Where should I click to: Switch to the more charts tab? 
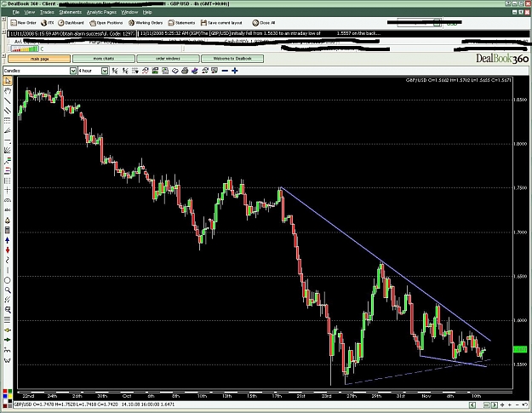pos(104,59)
